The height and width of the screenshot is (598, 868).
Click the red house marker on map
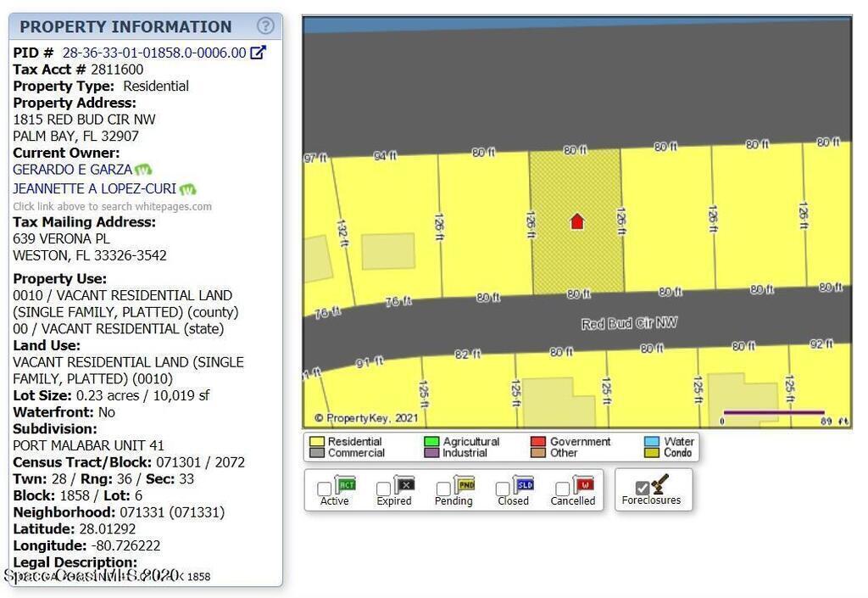576,221
